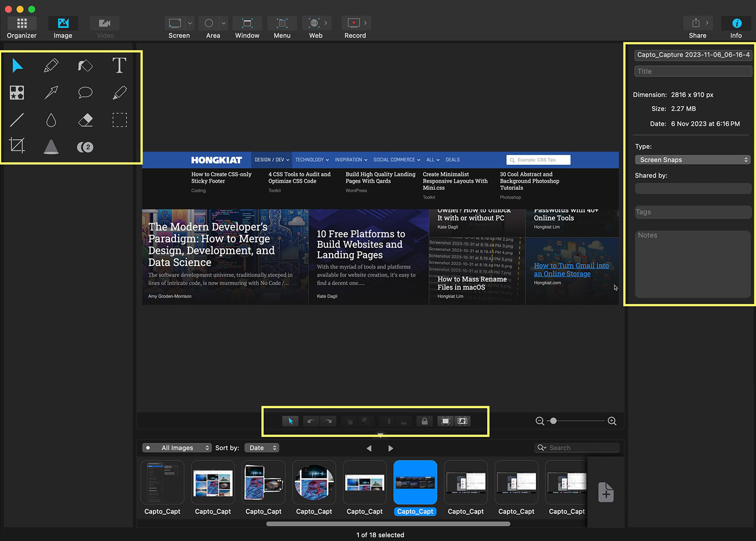Viewport: 756px width, 541px height.
Task: Zoom out with the minus magnifier
Action: [540, 421]
